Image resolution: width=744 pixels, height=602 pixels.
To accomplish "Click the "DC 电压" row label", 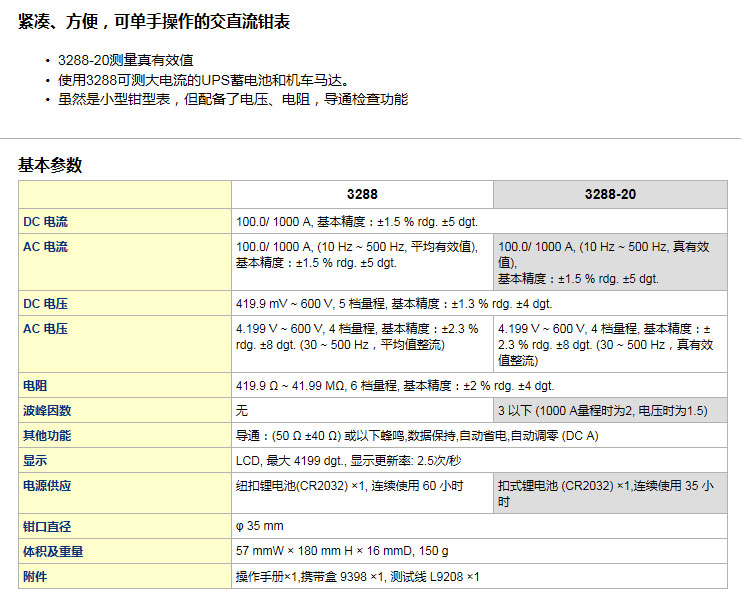I will [46, 303].
